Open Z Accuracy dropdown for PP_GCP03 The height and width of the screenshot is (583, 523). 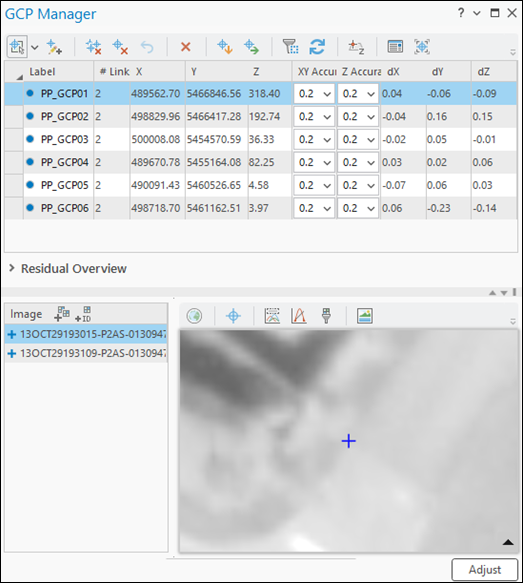pos(358,139)
